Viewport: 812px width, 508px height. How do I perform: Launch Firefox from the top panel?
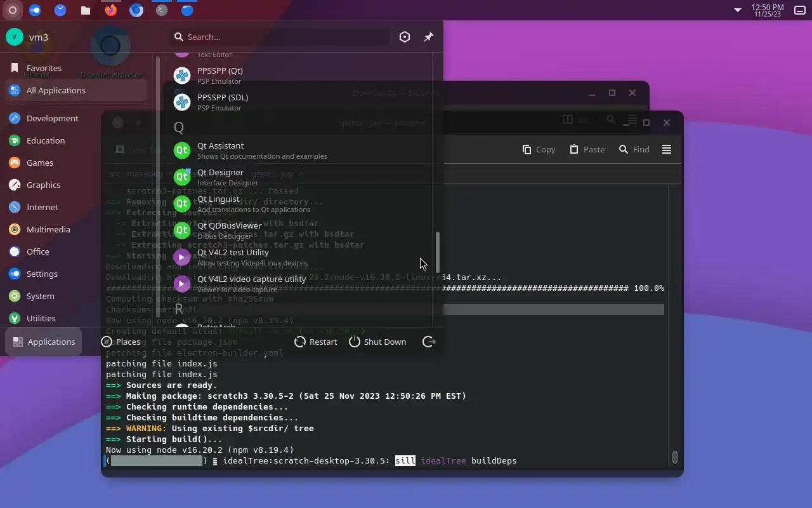[111, 10]
